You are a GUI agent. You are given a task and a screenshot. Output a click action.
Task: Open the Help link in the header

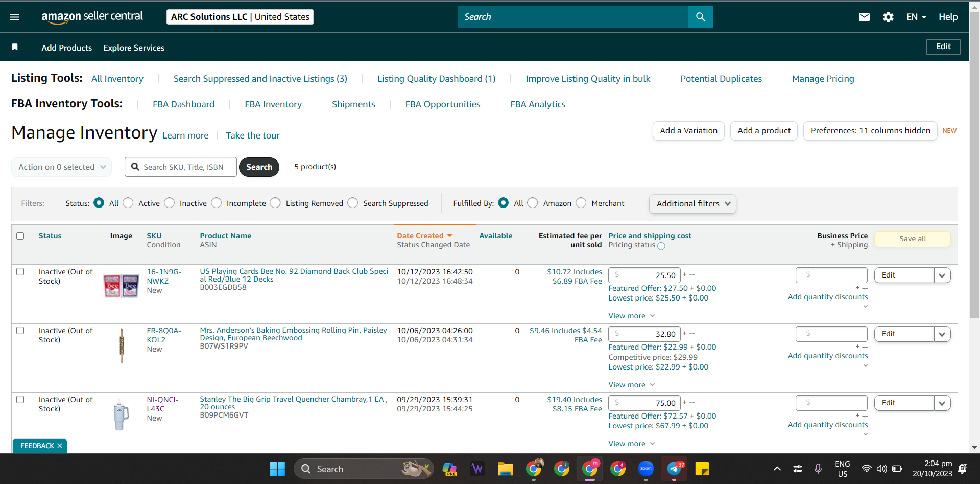click(948, 17)
